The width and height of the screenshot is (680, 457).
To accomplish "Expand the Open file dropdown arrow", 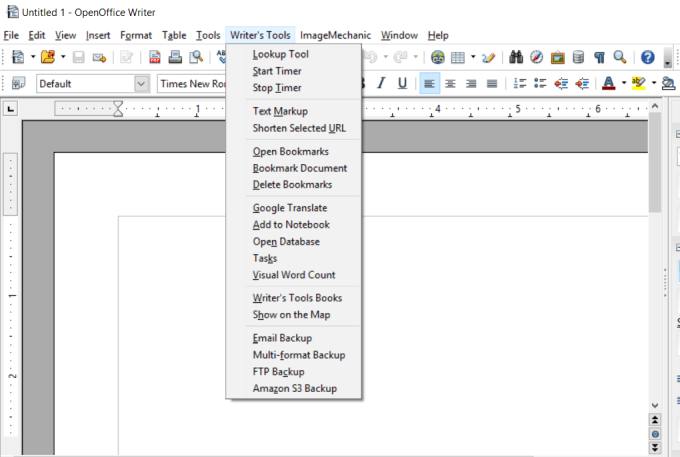I will (x=63, y=57).
